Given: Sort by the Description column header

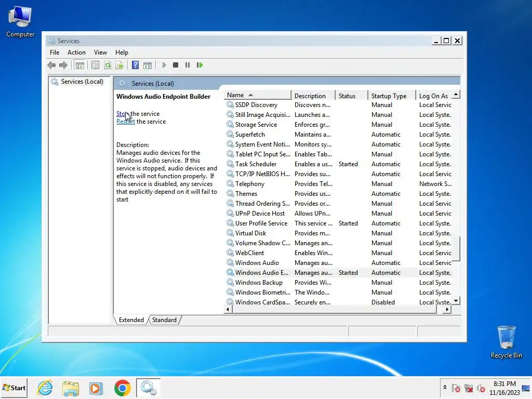Looking at the screenshot, I should (313, 96).
